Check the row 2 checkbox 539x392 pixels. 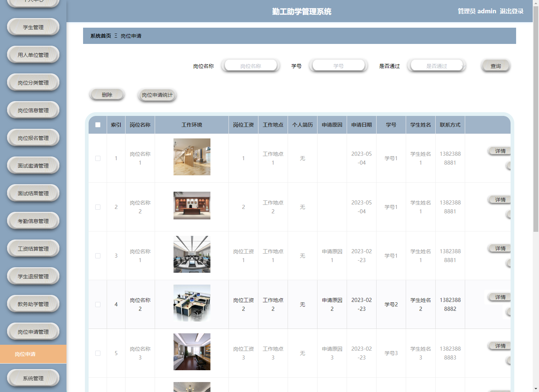click(98, 207)
